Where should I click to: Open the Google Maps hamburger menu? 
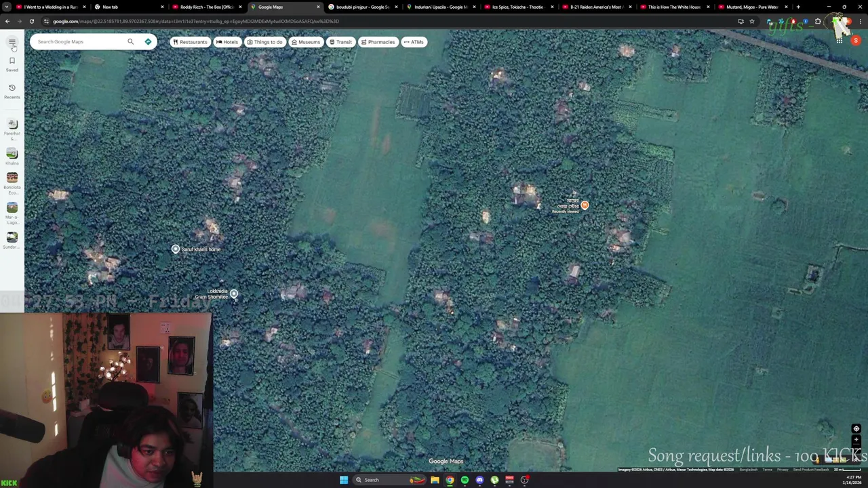click(12, 42)
